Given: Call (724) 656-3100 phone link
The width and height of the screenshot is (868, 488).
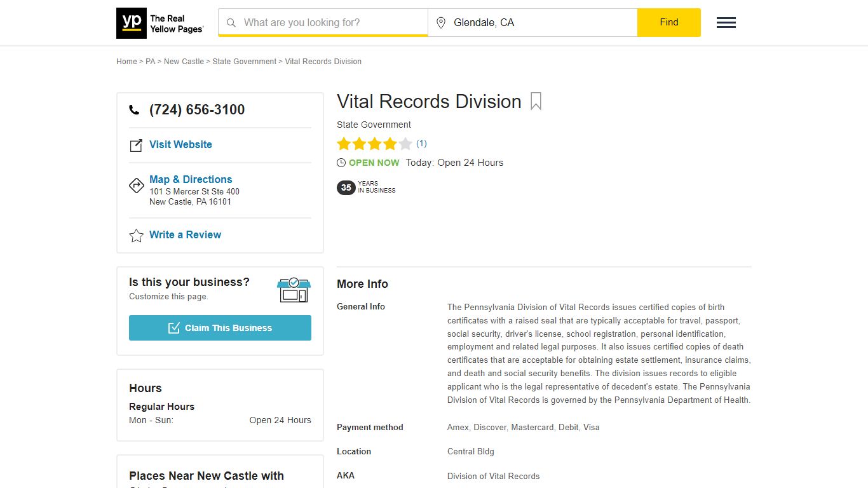Looking at the screenshot, I should click(x=197, y=109).
